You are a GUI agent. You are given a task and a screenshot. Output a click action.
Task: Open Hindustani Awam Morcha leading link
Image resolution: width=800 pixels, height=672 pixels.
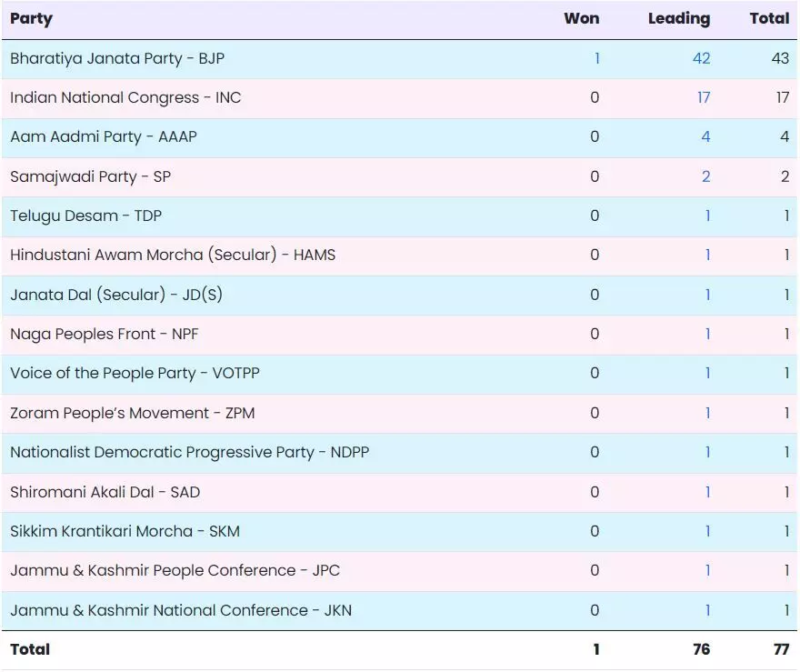tap(707, 255)
